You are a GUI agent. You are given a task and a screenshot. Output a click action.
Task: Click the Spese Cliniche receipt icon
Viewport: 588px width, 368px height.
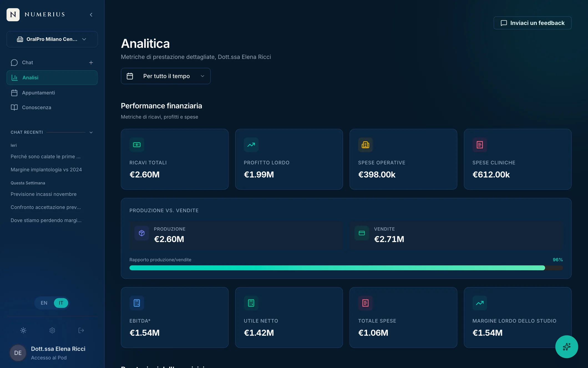480,145
